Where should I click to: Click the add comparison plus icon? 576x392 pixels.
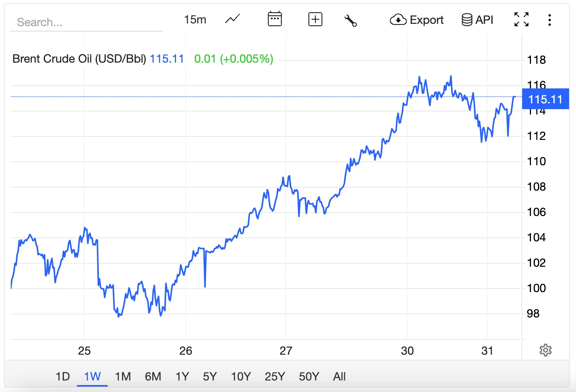(315, 19)
